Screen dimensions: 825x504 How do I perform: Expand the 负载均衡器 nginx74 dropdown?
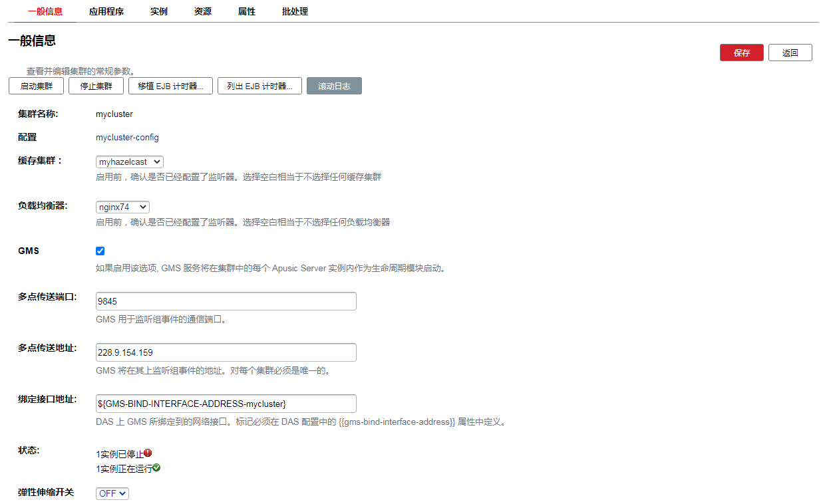pos(122,207)
